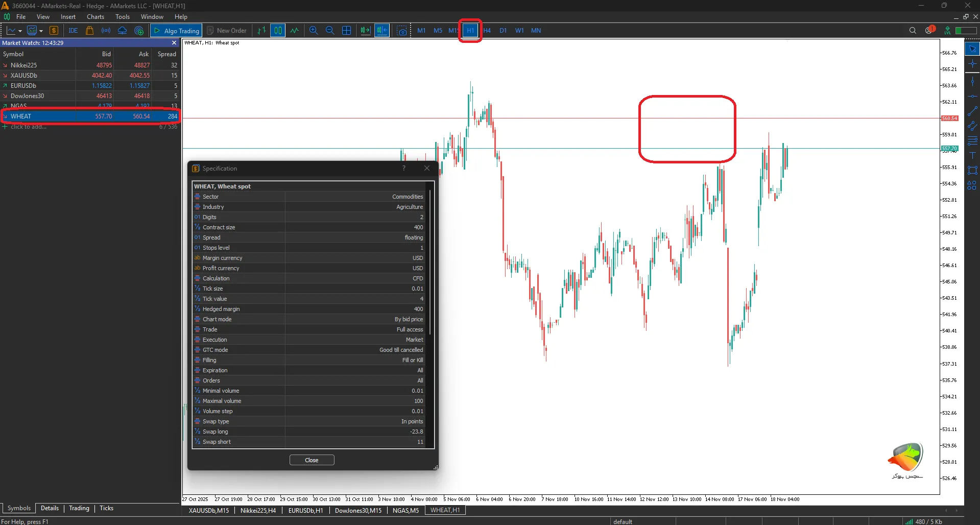Zoom in on the chart
The width and height of the screenshot is (980, 525).
tap(314, 31)
